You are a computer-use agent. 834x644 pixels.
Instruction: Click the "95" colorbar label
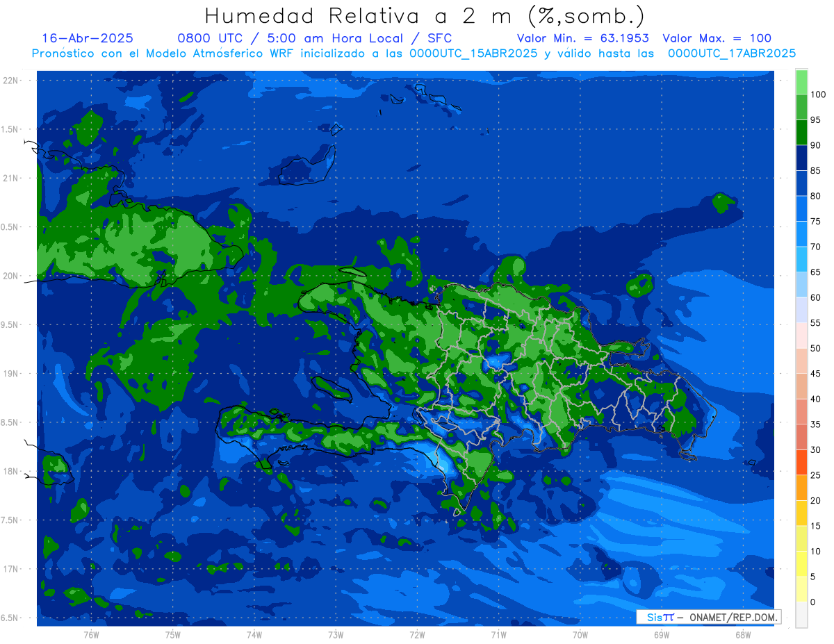(x=815, y=120)
